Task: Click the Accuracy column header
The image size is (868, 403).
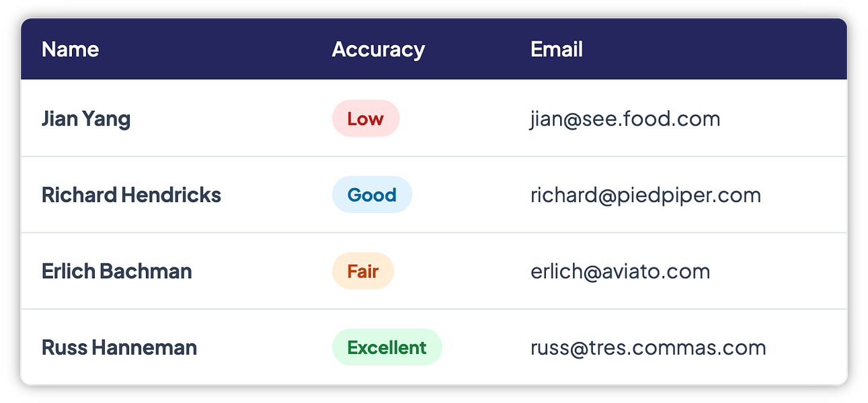Action: [378, 49]
